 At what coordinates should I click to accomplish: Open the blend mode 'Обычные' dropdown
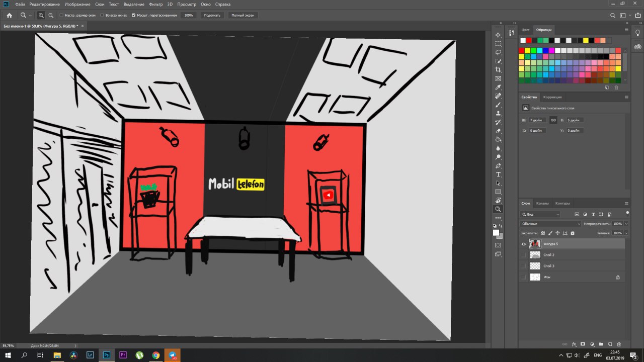[551, 224]
